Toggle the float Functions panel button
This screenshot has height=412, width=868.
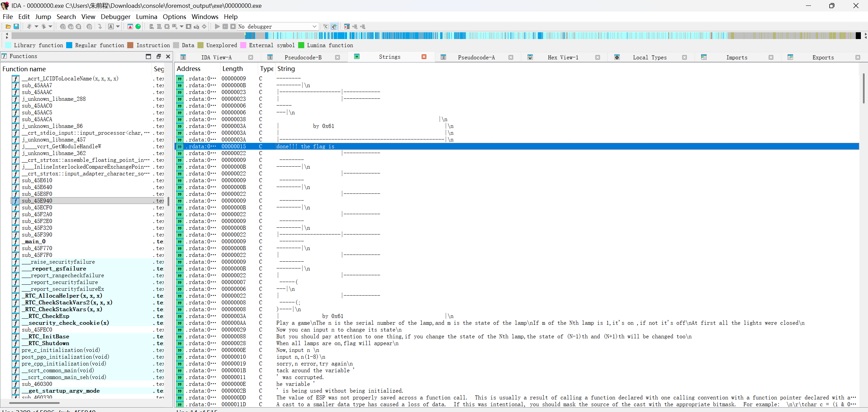tap(158, 56)
